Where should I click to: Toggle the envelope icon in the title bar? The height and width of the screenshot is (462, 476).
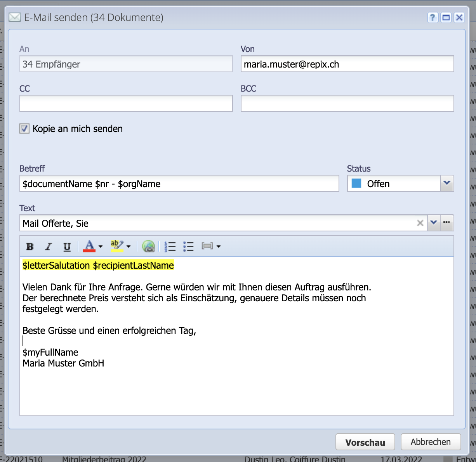(14, 17)
